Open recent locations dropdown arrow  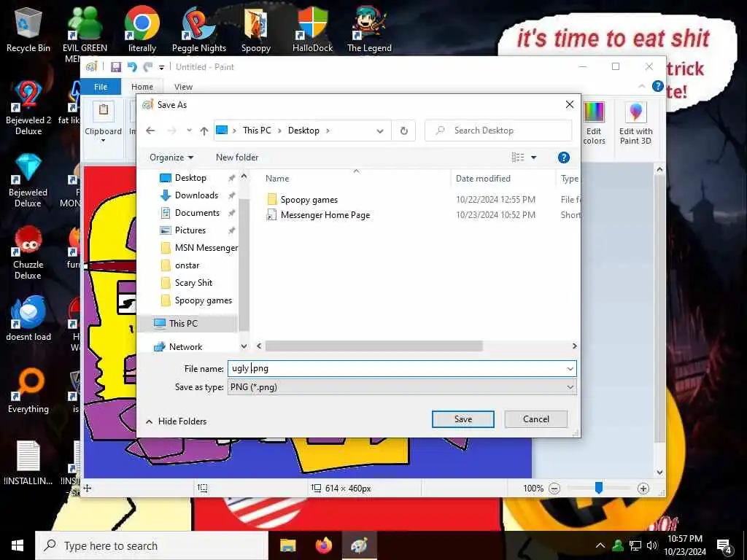[189, 131]
